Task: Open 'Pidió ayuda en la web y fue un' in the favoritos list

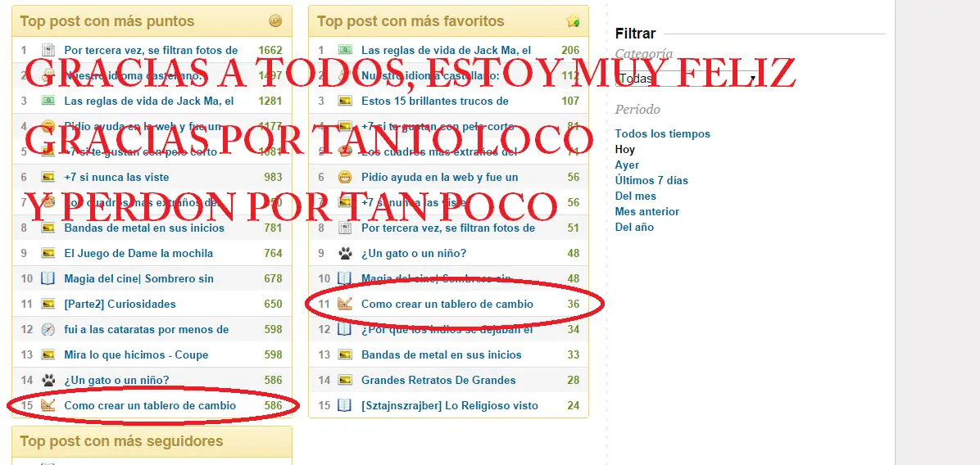Action: pyautogui.click(x=439, y=178)
